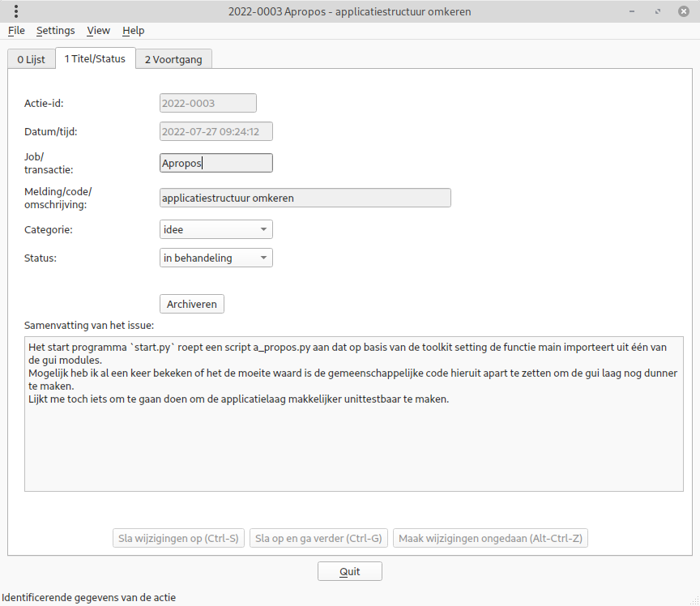This screenshot has height=606, width=700.
Task: Click Maak wijzigingen ongedaan button
Action: pos(490,539)
